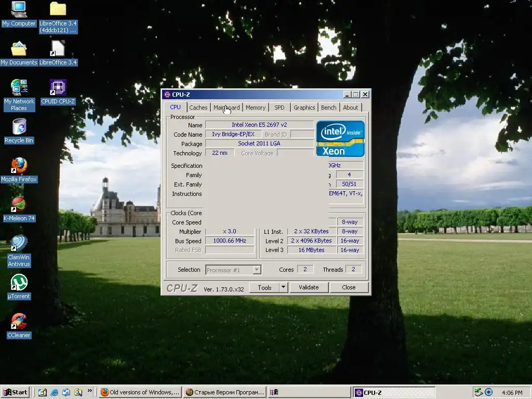Click the Intel Xeon logo image
The width and height of the screenshot is (532, 399).
340,138
